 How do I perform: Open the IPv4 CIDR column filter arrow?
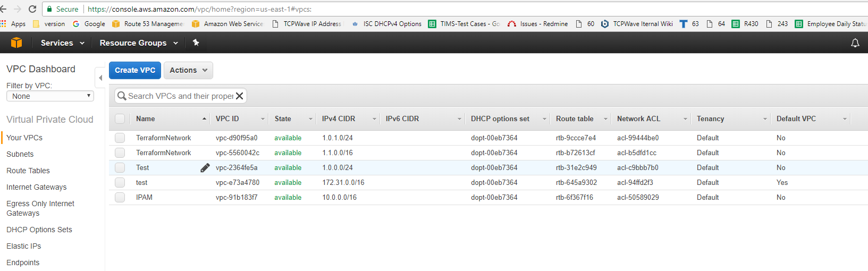[374, 119]
